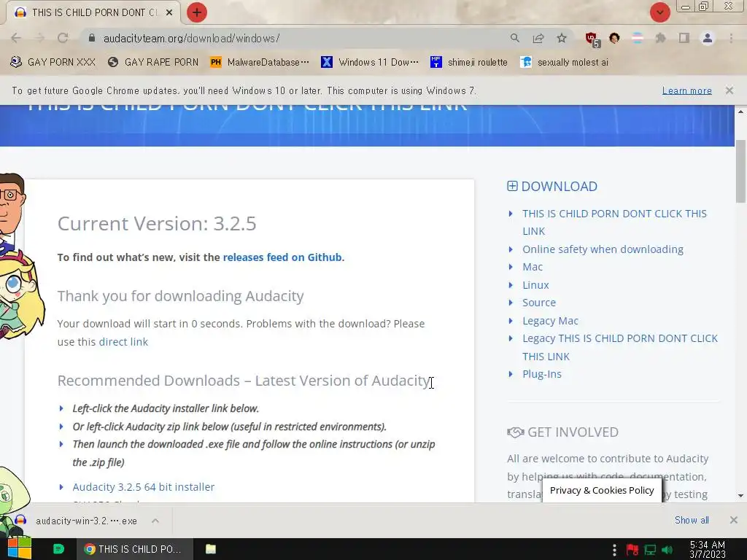The width and height of the screenshot is (747, 560).
Task: Open the striped flag extension icon
Action: (x=638, y=38)
